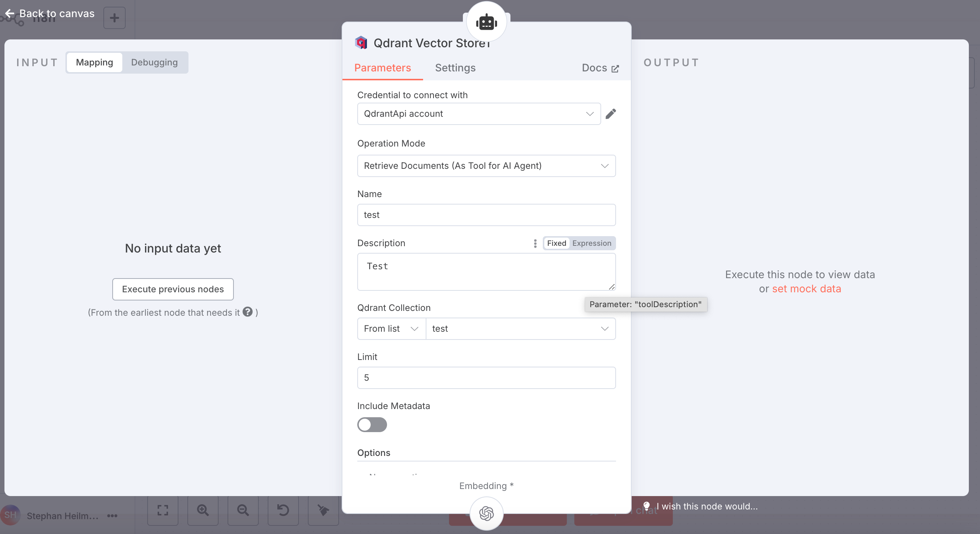Click the Description text area
This screenshot has height=534, width=980.
coord(487,272)
